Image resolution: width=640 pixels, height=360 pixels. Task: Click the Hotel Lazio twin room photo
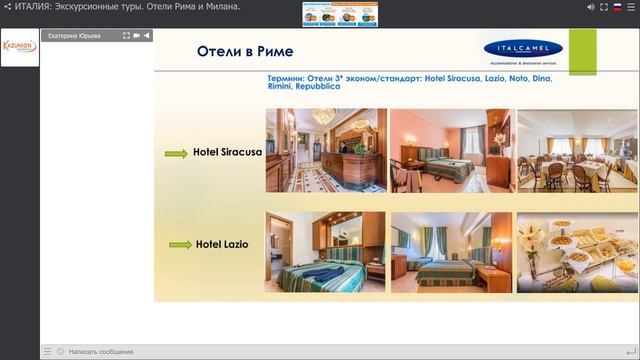tap(451, 252)
